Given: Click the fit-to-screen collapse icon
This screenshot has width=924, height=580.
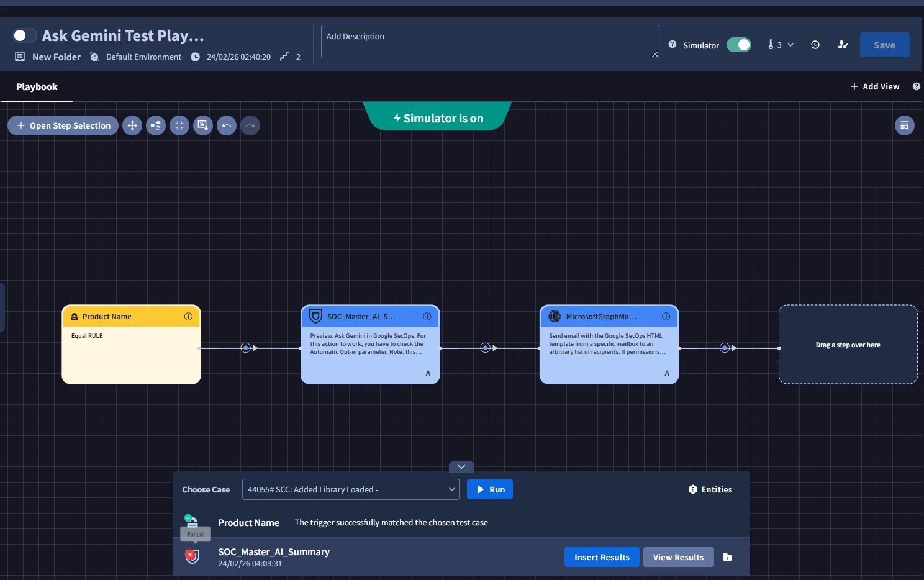Looking at the screenshot, I should pyautogui.click(x=179, y=125).
